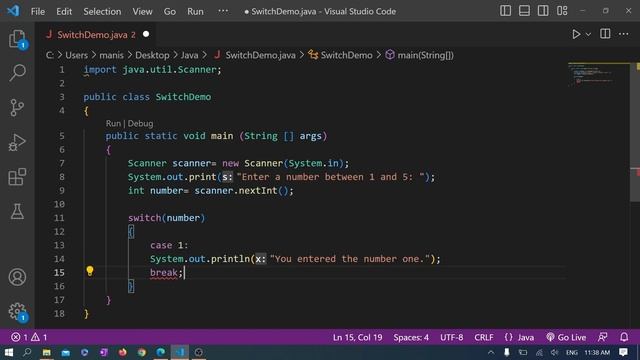Click the Run Java play button
The height and width of the screenshot is (360, 640).
pos(576,34)
